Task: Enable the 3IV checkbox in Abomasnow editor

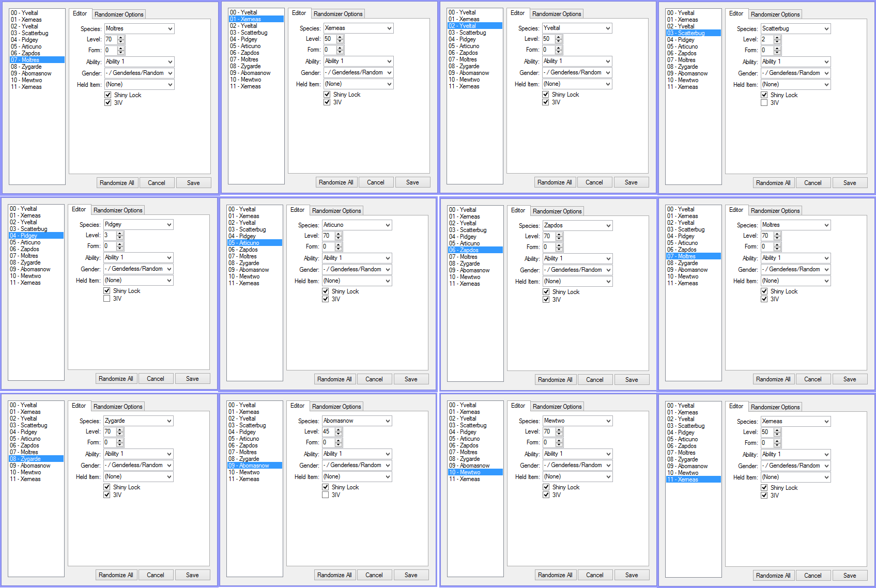Action: [326, 494]
